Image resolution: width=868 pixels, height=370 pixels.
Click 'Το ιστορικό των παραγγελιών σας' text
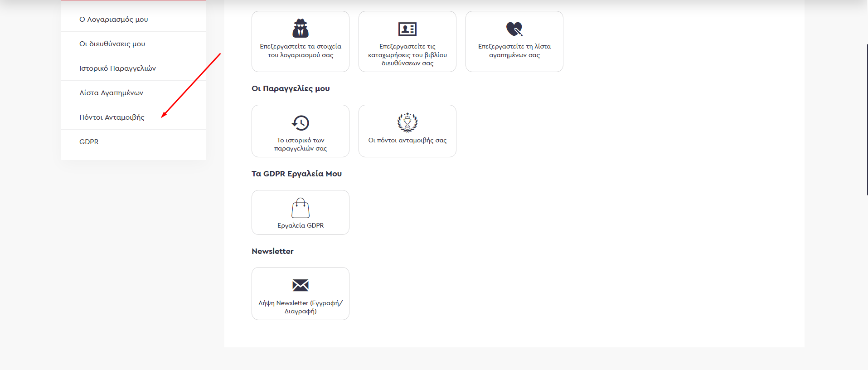[x=301, y=144]
